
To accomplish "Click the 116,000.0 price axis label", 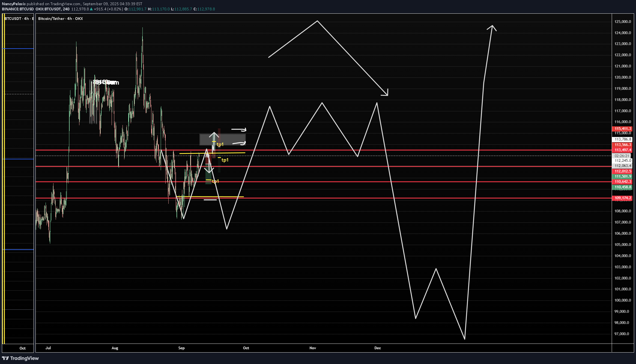I will click(x=623, y=122).
